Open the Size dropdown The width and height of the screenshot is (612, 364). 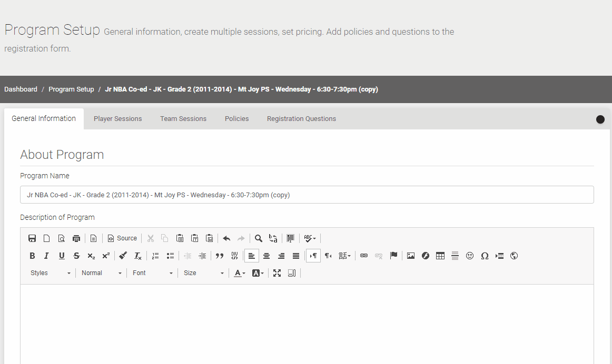click(x=203, y=273)
